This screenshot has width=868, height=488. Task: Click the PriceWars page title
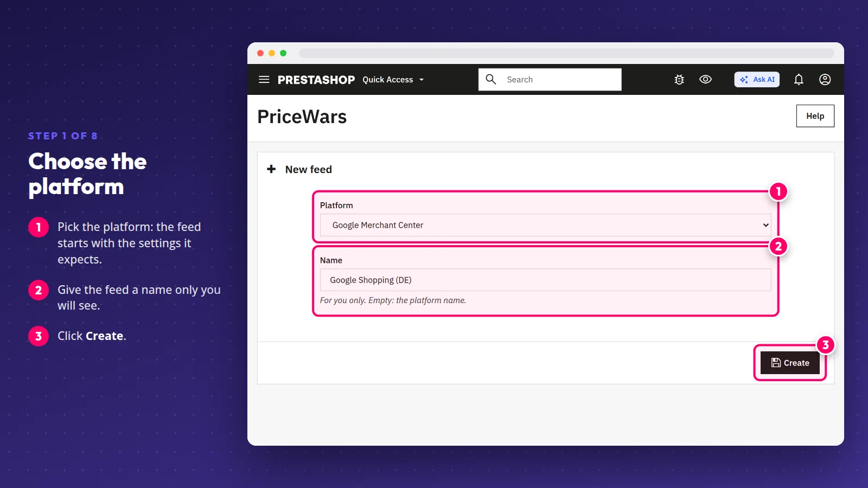coord(302,117)
